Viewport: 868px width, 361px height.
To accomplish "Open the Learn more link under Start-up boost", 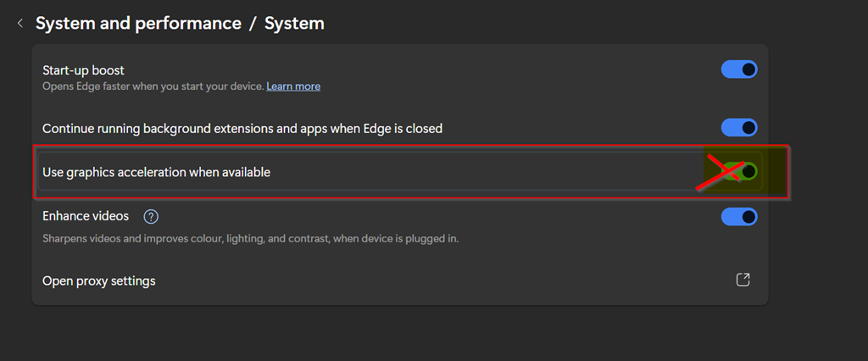I will click(x=293, y=86).
